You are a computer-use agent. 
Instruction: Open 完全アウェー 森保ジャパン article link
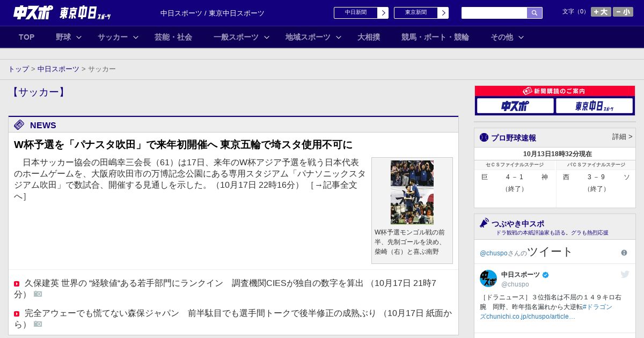[x=233, y=318]
